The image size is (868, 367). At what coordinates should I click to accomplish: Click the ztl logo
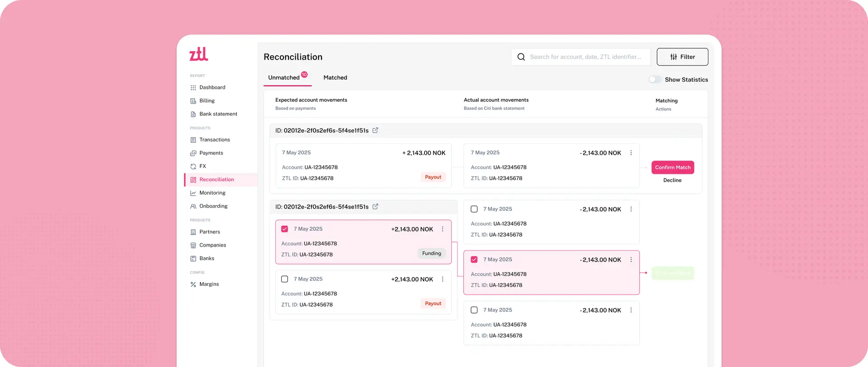tap(198, 54)
